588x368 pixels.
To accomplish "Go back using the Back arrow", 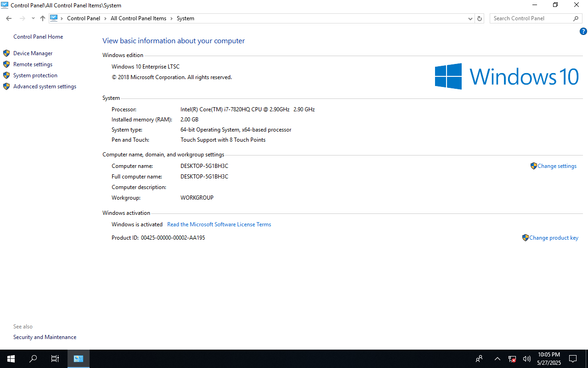I will pos(9,18).
